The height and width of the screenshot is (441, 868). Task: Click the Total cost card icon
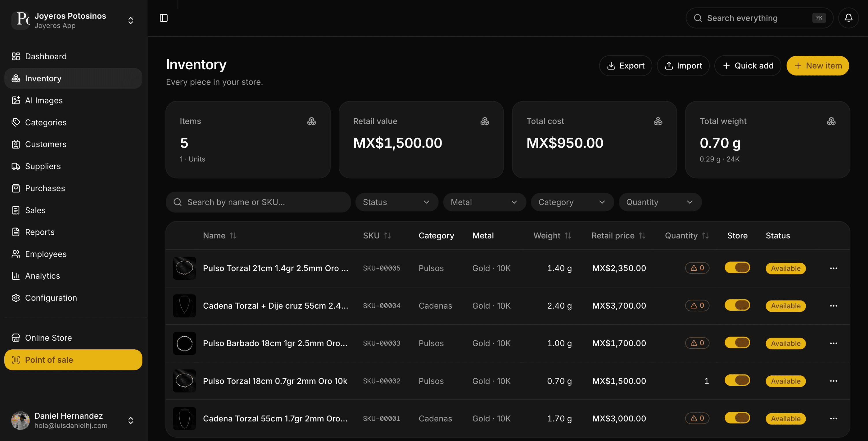(658, 121)
